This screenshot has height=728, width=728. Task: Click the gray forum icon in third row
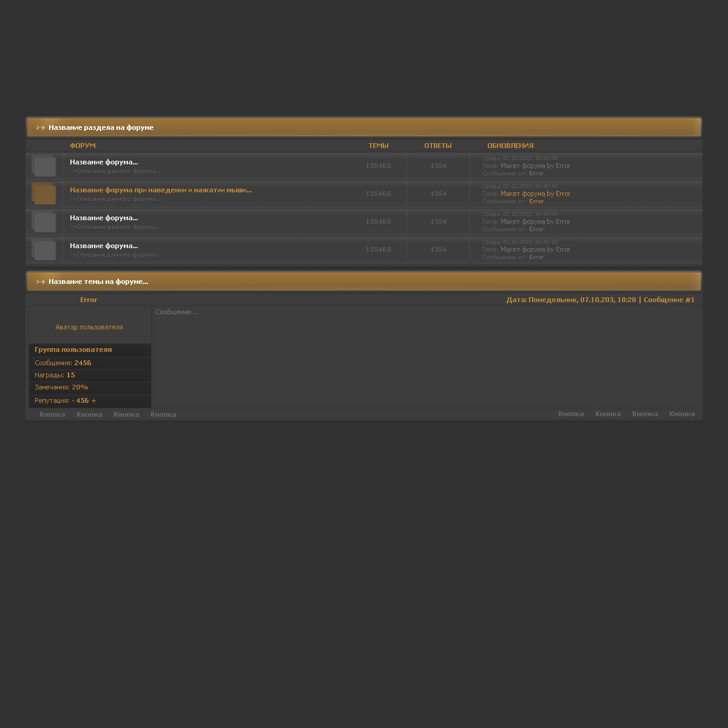(x=44, y=221)
